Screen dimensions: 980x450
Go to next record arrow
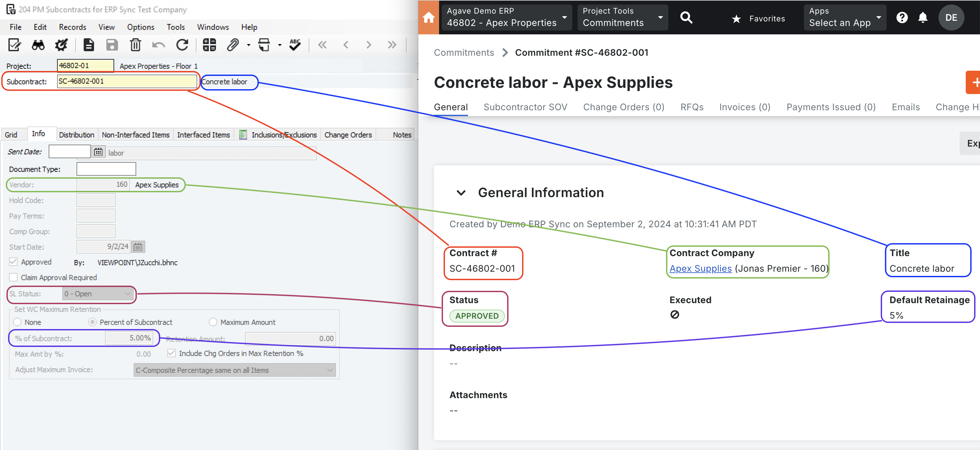point(369,45)
